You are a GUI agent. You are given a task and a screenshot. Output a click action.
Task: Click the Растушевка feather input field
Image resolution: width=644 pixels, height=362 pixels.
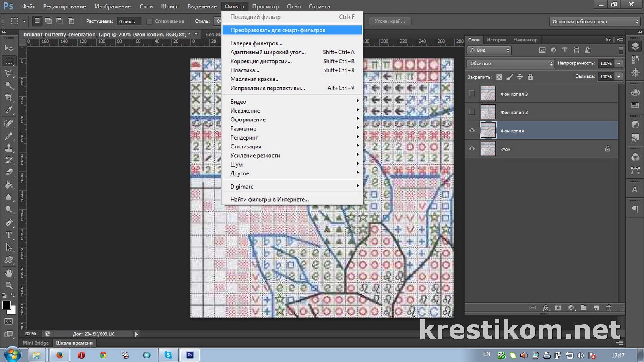tap(129, 21)
